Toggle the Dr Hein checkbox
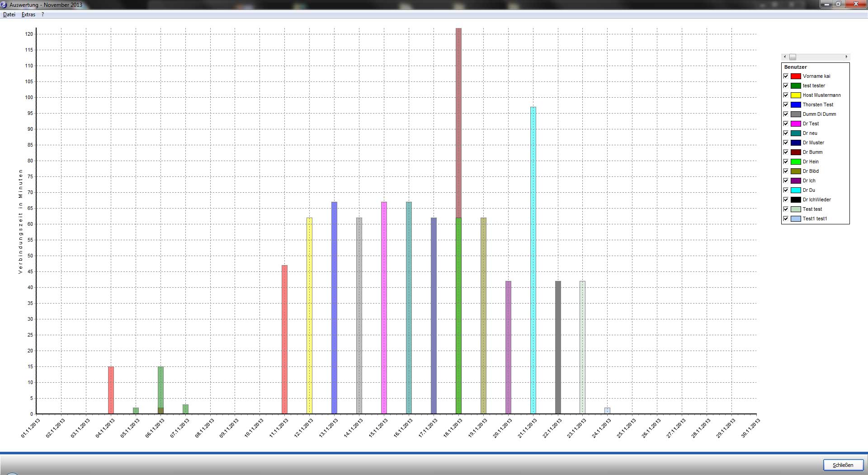Image resolution: width=868 pixels, height=475 pixels. (786, 161)
